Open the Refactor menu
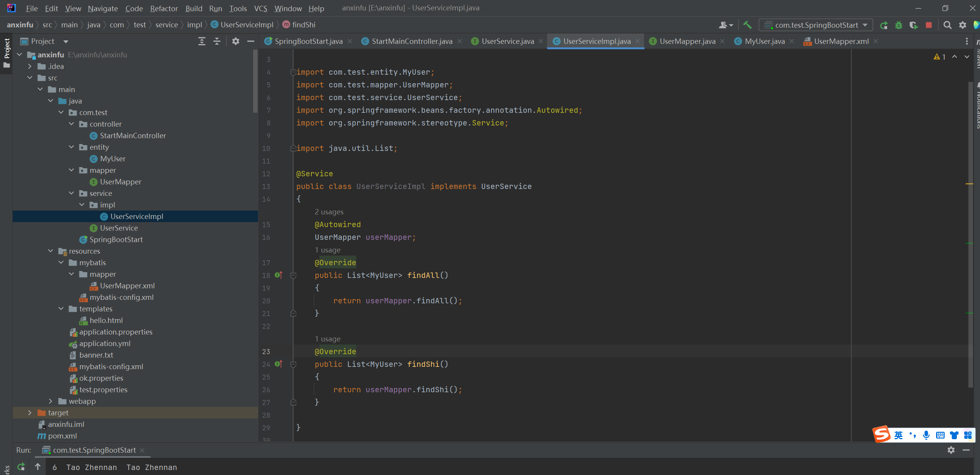The height and width of the screenshot is (475, 980). click(x=164, y=8)
